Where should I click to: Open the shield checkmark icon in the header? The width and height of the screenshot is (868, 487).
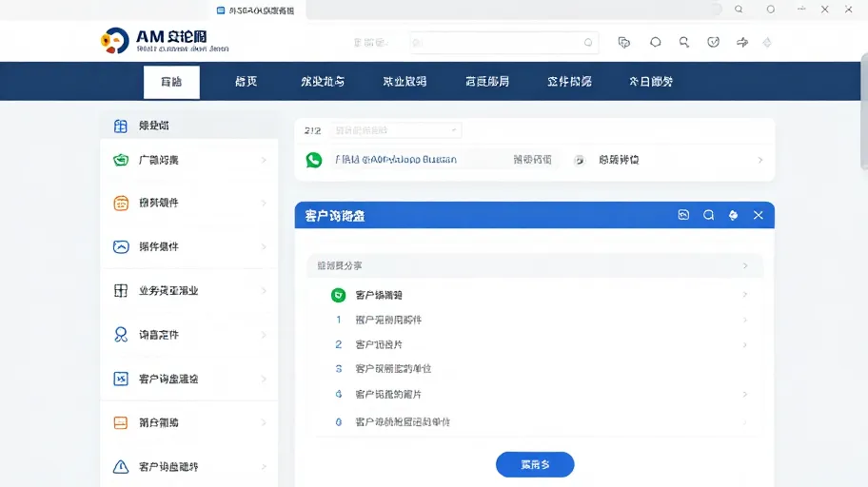(x=713, y=42)
